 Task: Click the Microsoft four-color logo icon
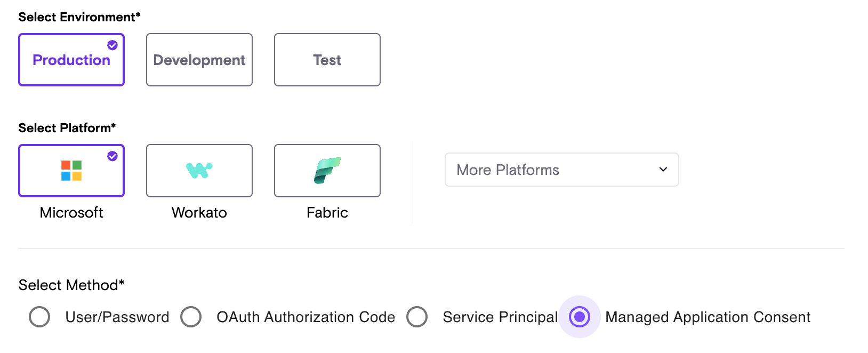pyautogui.click(x=71, y=171)
